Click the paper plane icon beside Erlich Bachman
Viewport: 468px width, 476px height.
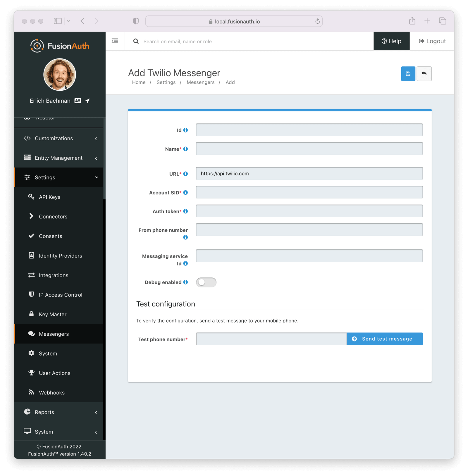(87, 101)
